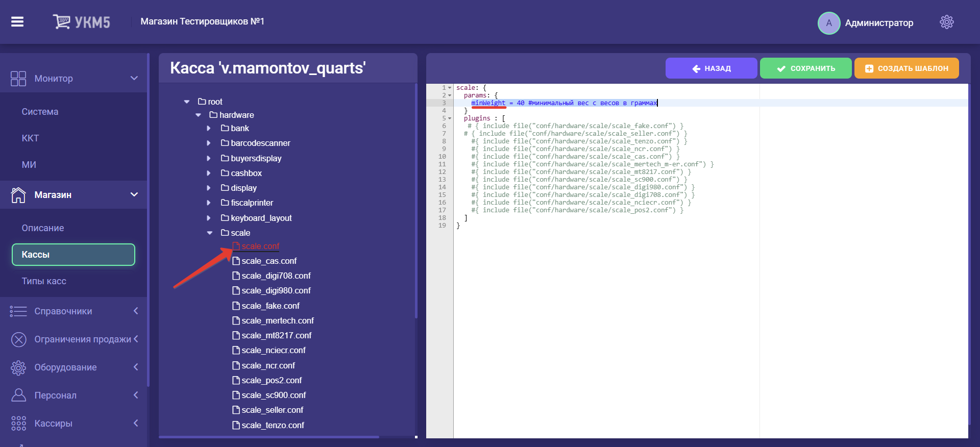Click the scale_cas.conf file icon
The width and height of the screenshot is (980, 447).
click(x=236, y=261)
